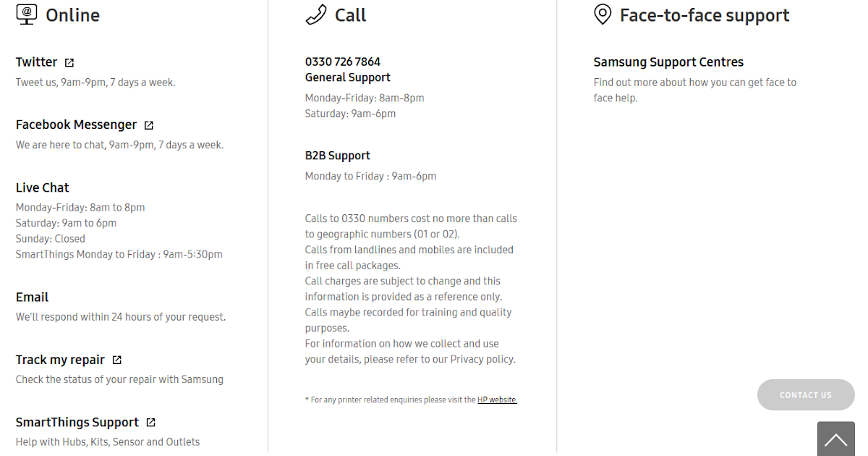
Task: Click the General Support phone number
Action: click(343, 62)
